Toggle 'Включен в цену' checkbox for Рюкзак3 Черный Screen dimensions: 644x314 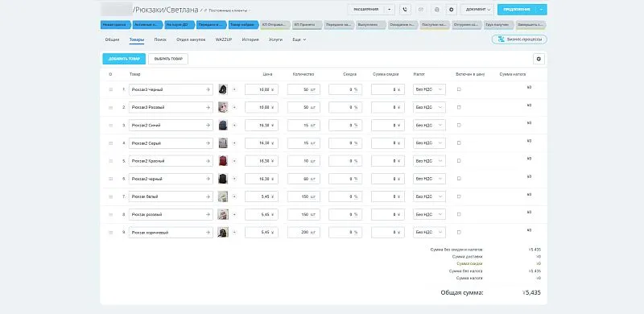(x=459, y=89)
